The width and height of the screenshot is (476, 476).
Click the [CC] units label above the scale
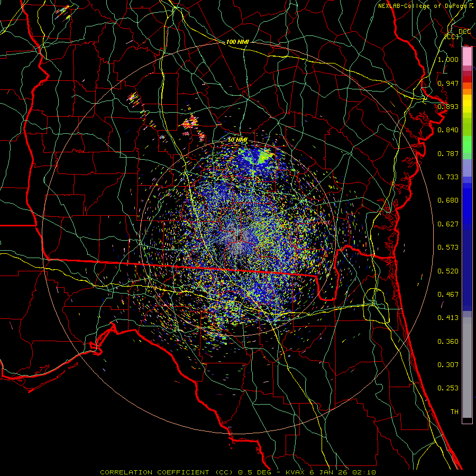click(x=452, y=36)
